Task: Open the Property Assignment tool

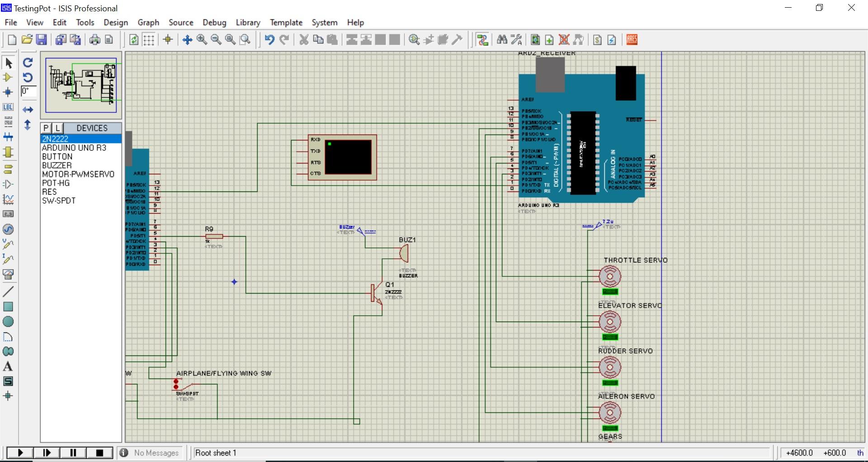Action: pyautogui.click(x=516, y=40)
